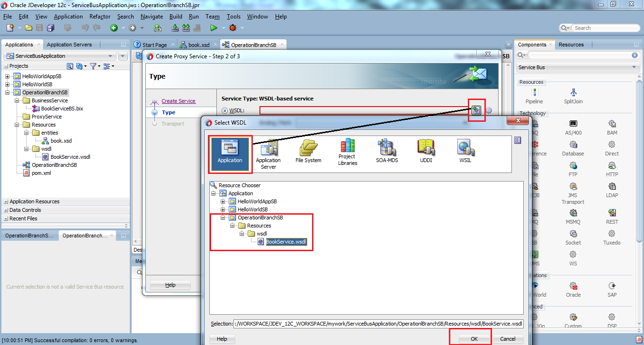644x345 pixels.
Task: Click Help in Create Proxy Service wizard
Action: click(x=170, y=285)
